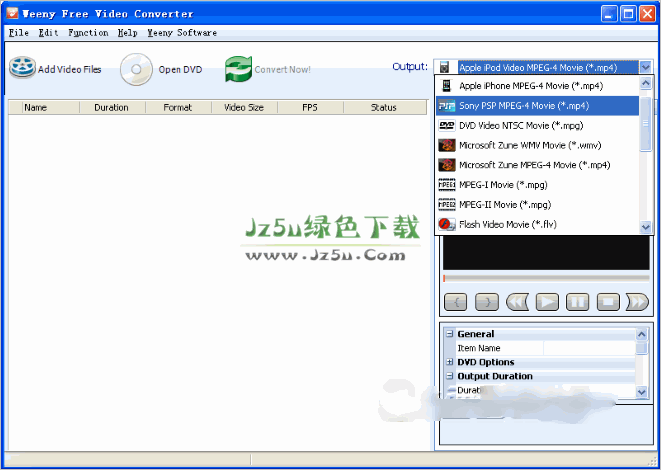Choose Apple iPhone MPEG-4 Movie option
The image size is (661, 470).
(x=538, y=86)
